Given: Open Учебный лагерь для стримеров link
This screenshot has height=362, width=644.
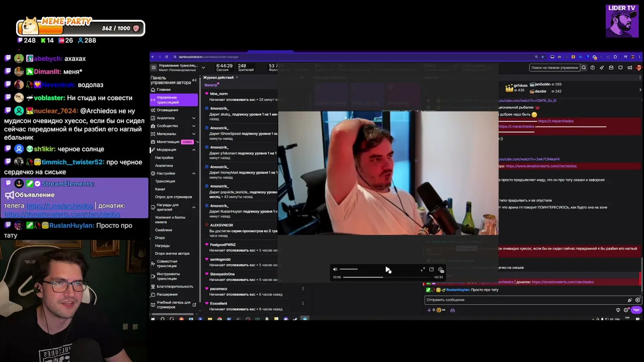Looking at the screenshot, I should point(174,305).
